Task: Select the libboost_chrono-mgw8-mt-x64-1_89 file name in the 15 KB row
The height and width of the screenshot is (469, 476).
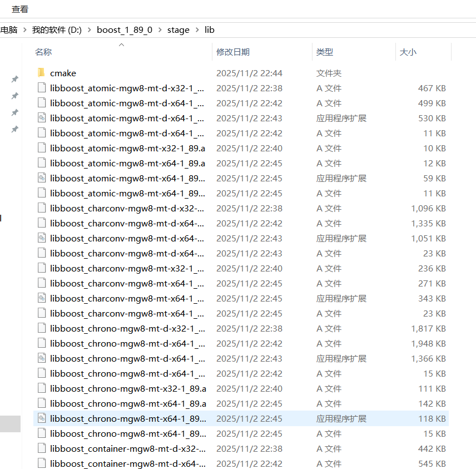Action: point(128,434)
